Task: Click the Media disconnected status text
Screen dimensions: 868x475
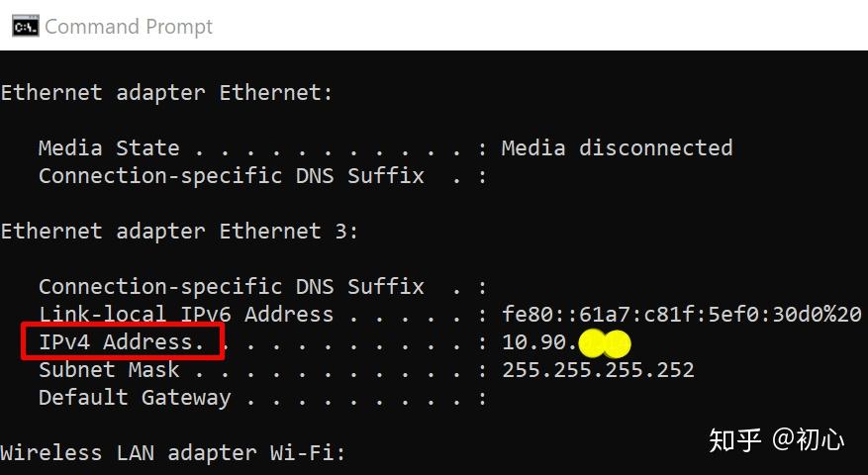Action: tap(618, 147)
